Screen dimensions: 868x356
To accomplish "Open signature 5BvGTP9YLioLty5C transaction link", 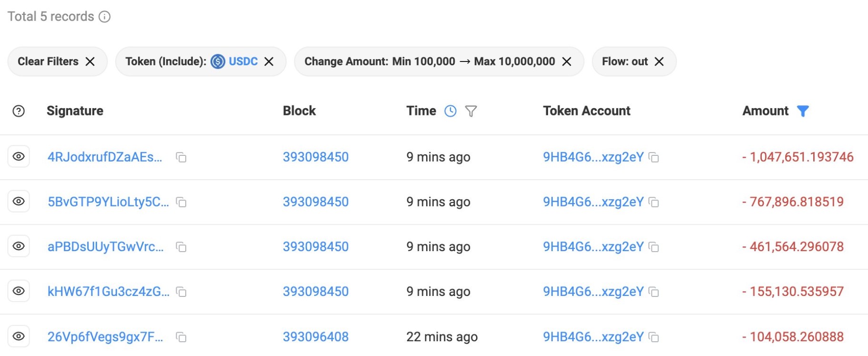I will (108, 202).
